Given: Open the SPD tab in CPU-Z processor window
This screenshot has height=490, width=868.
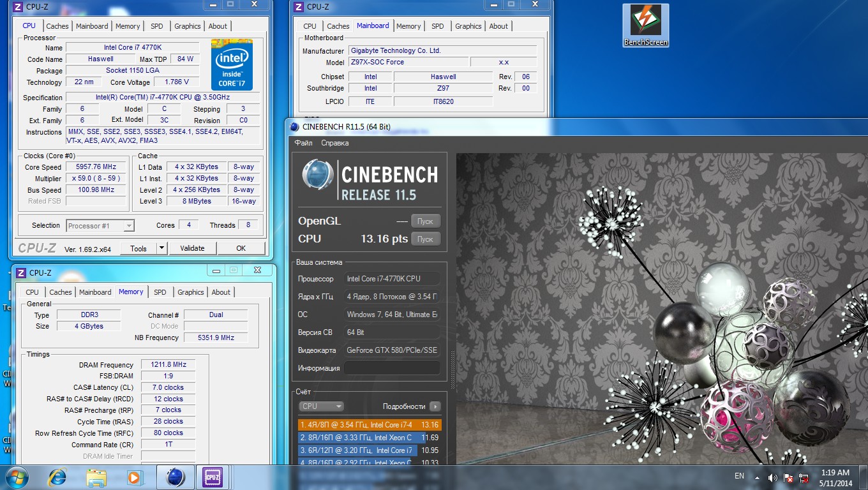Looking at the screenshot, I should point(157,26).
